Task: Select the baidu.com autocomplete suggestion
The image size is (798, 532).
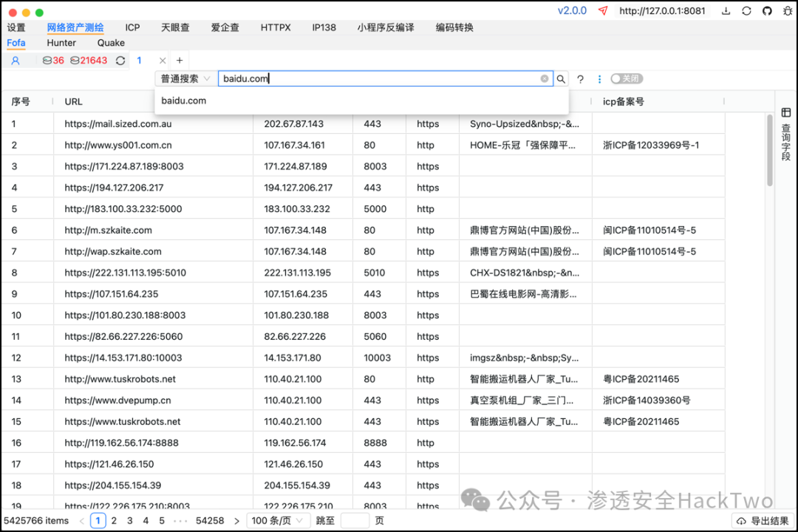Action: point(184,100)
